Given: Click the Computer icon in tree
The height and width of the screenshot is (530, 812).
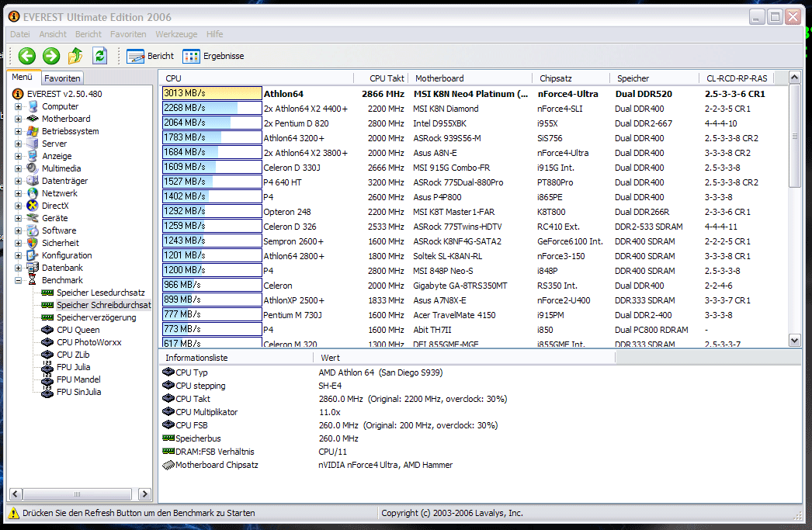Looking at the screenshot, I should [x=33, y=106].
